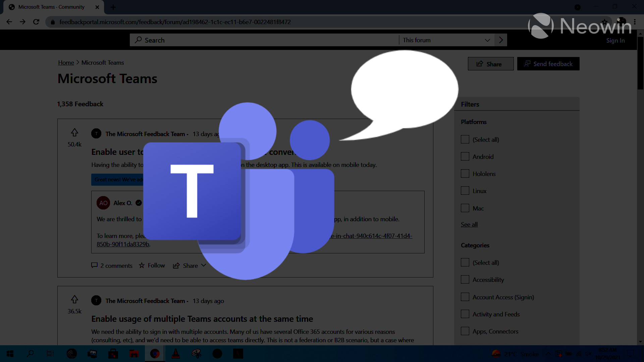
Task: Check the Android platform filter
Action: 465,156
